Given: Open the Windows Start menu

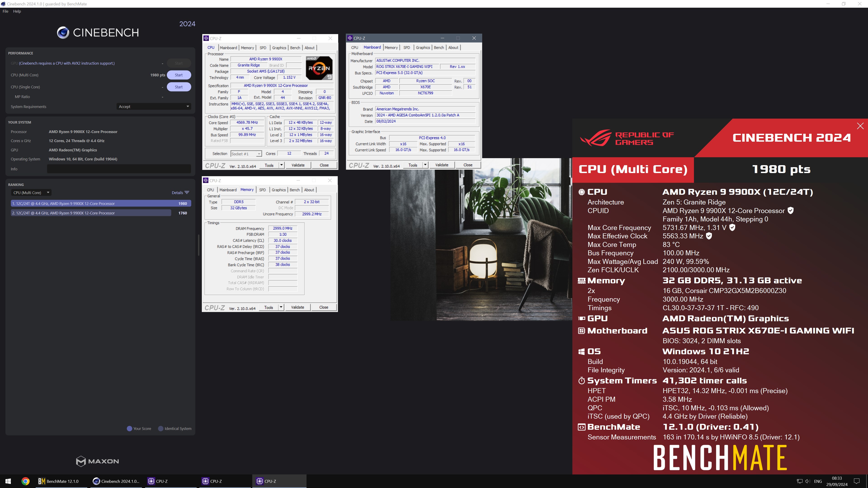Looking at the screenshot, I should click(8, 481).
